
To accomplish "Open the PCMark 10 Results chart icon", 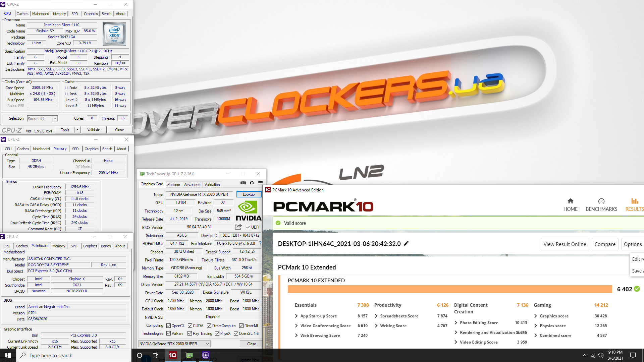I will 635,201.
